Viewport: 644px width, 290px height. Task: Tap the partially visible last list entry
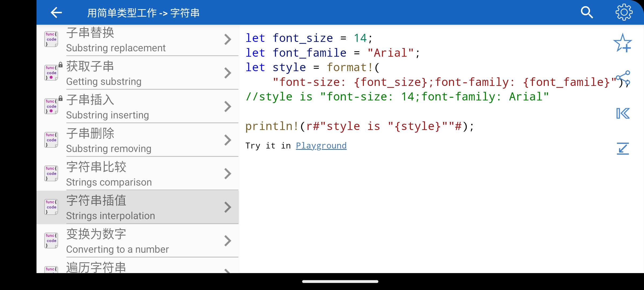click(x=137, y=267)
